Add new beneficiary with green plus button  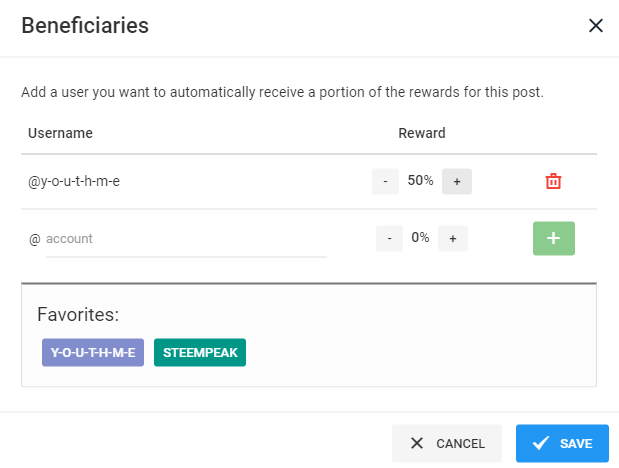click(x=553, y=238)
